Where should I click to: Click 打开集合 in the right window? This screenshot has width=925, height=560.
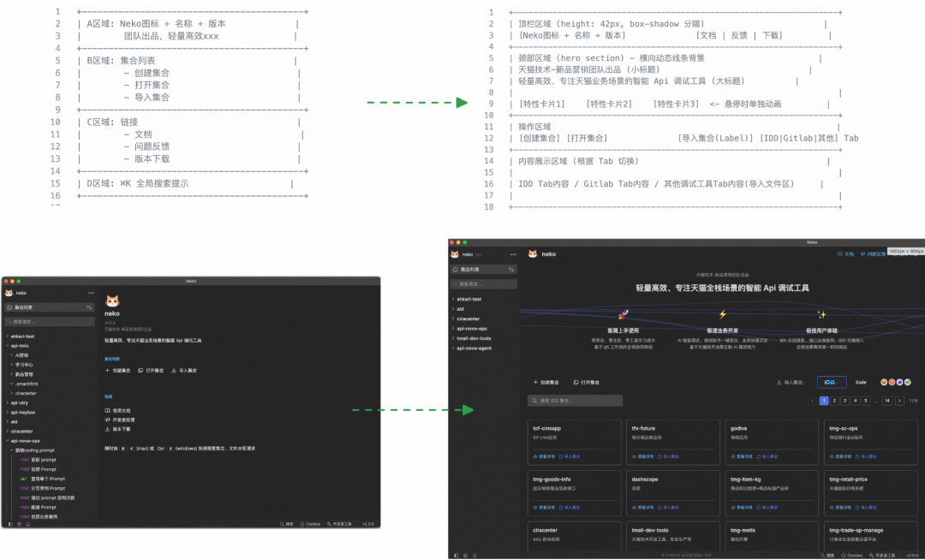point(587,383)
